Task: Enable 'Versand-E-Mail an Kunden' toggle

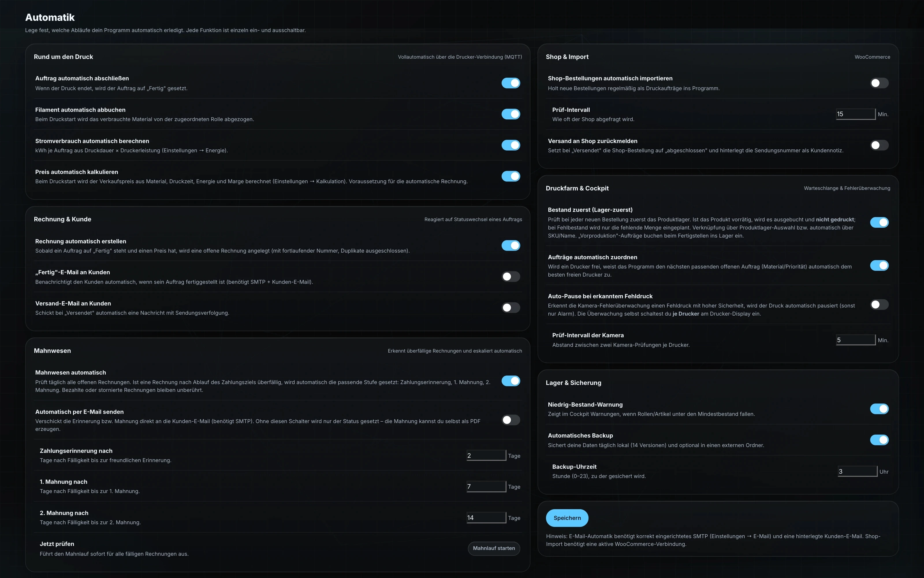Action: point(511,308)
